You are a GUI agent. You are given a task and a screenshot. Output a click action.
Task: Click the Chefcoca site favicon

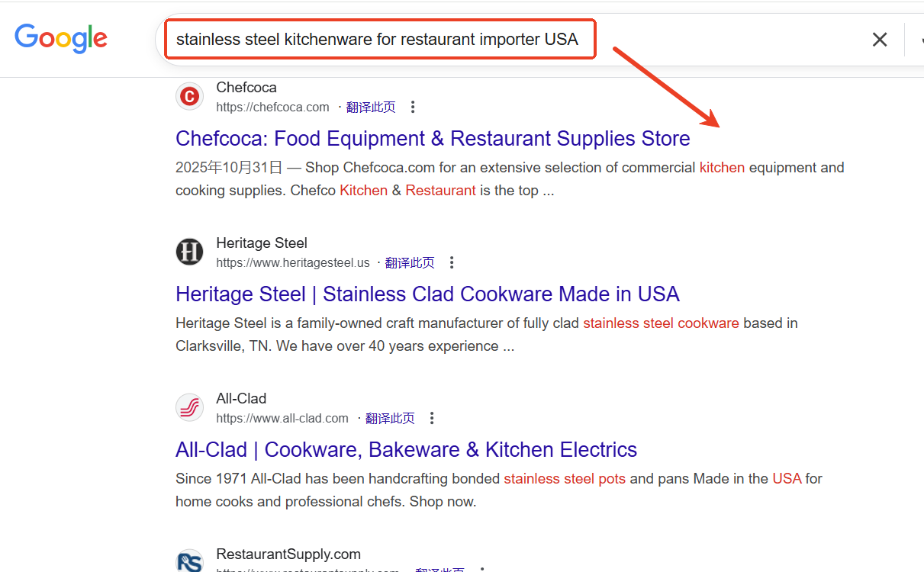(x=189, y=97)
